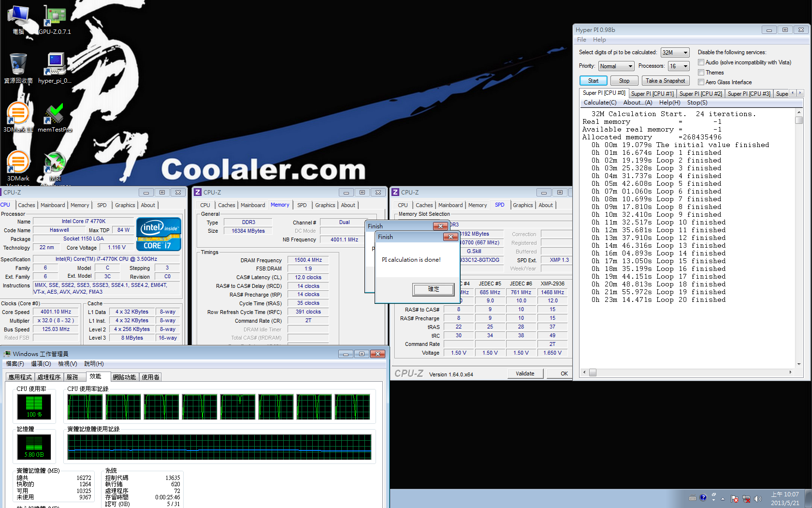Enable the Audio service disable checkbox
Image resolution: width=812 pixels, height=508 pixels.
click(x=701, y=62)
